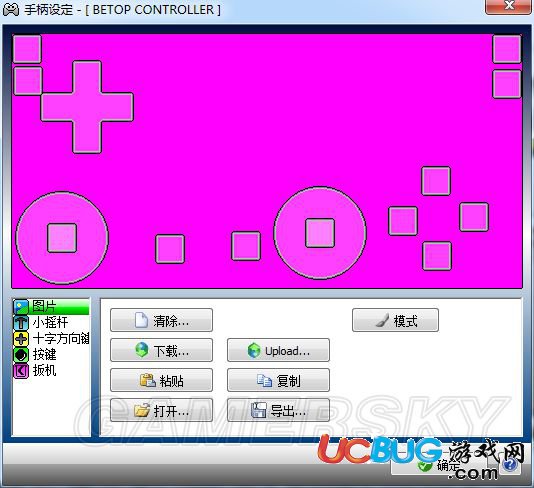The width and height of the screenshot is (534, 488).
Task: Click the 复制 copy button
Action: tap(278, 380)
